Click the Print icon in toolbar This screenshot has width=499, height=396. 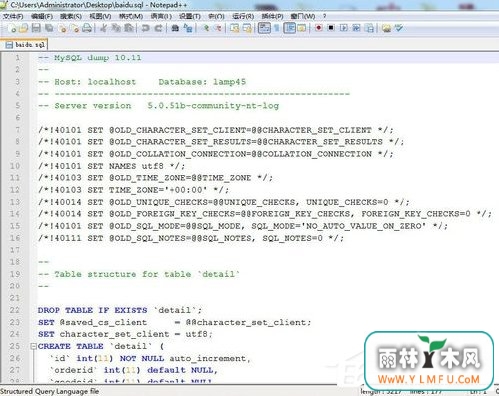87,28
